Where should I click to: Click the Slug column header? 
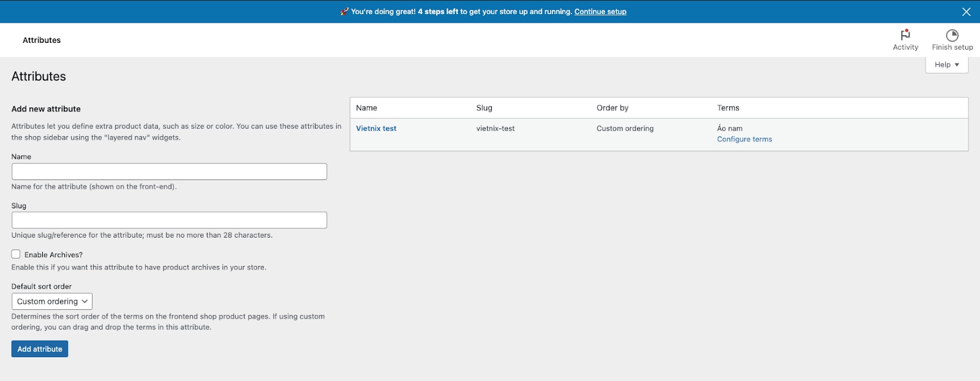click(484, 108)
